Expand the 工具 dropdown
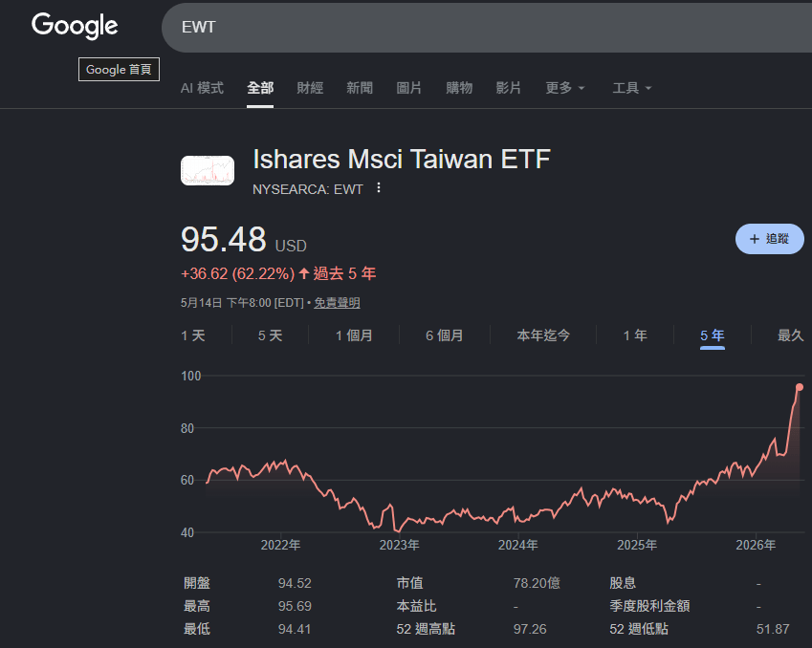 coord(632,88)
